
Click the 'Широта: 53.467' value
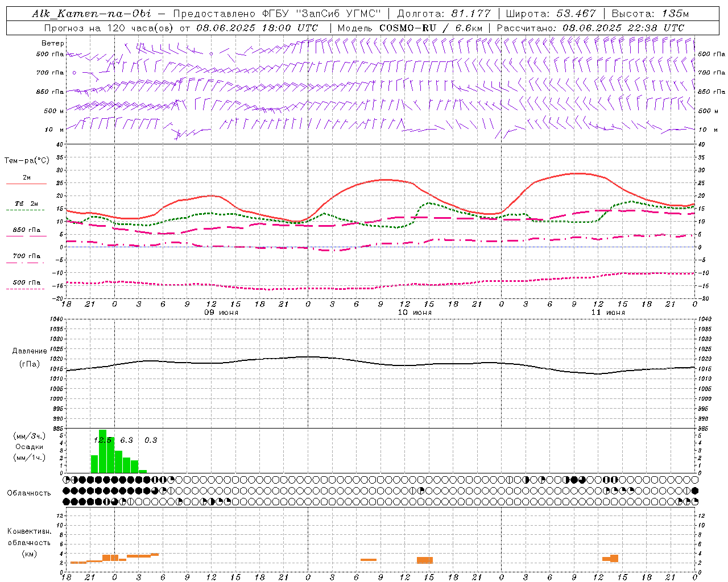[x=551, y=14]
